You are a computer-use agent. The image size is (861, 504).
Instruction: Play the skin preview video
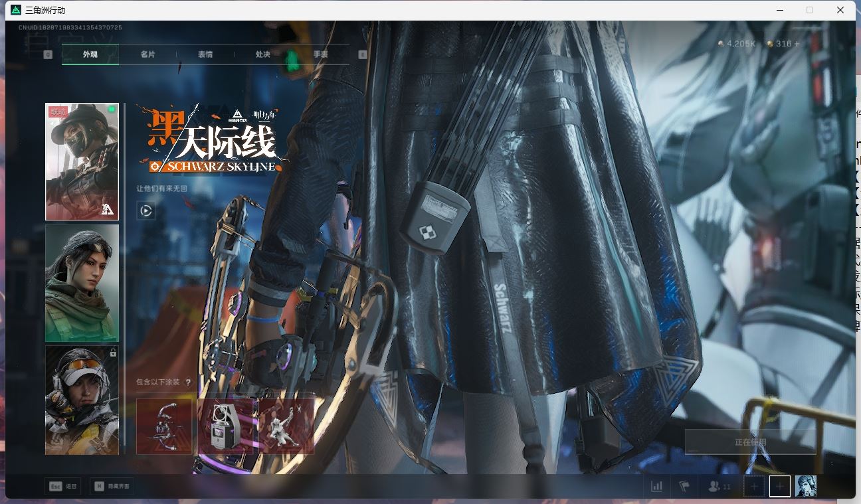point(146,211)
